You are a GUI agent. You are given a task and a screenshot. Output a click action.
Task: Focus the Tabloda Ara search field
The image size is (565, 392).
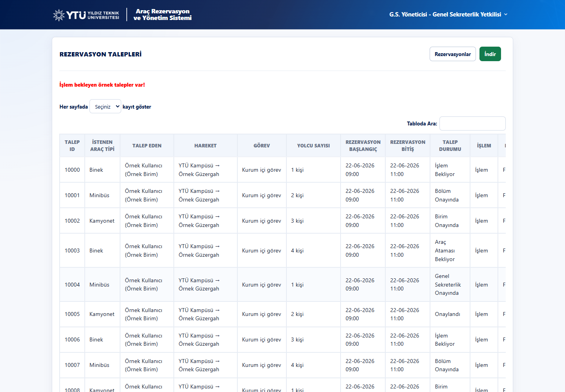click(472, 123)
